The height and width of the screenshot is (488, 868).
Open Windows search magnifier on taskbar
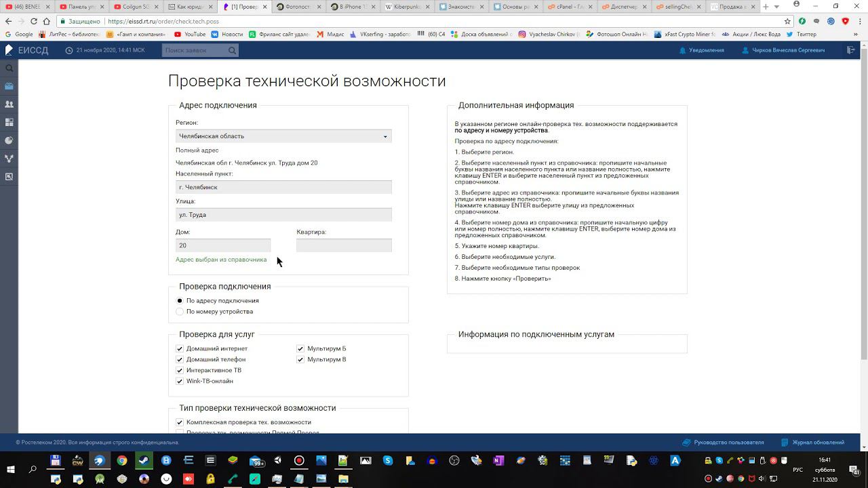click(33, 469)
